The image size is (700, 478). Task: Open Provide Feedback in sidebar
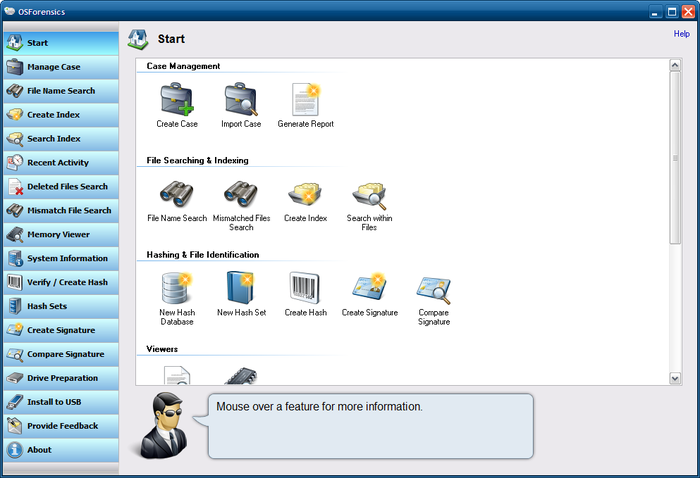(x=61, y=426)
